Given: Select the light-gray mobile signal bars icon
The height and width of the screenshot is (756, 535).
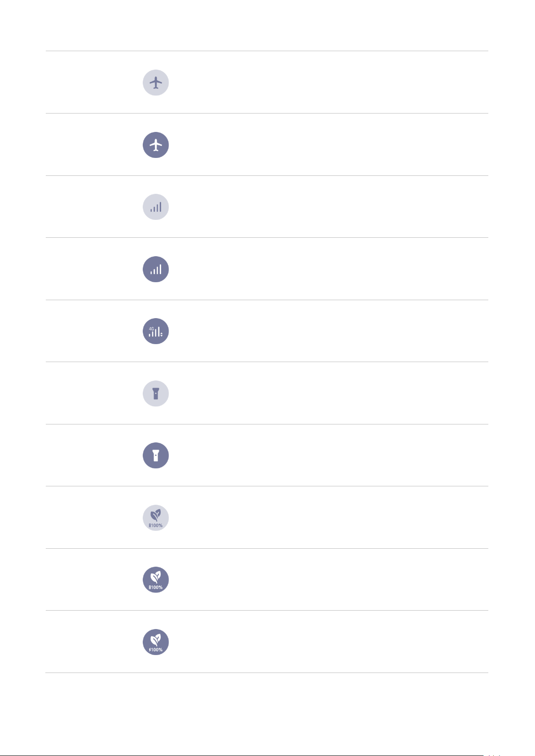Looking at the screenshot, I should [156, 207].
